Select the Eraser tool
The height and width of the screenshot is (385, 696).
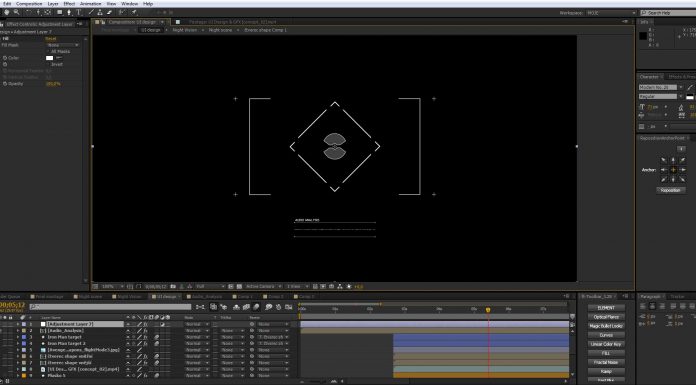click(x=109, y=12)
